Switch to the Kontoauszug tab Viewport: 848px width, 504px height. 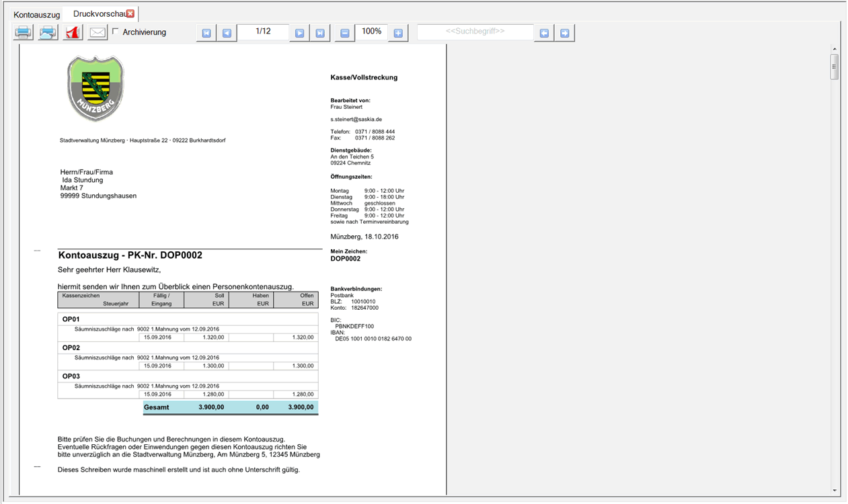pyautogui.click(x=37, y=14)
